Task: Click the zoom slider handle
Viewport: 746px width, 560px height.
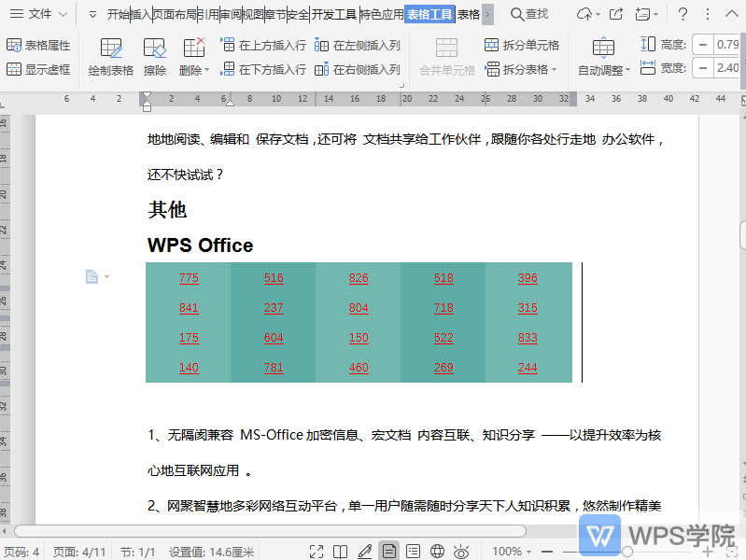Action: pyautogui.click(x=627, y=552)
